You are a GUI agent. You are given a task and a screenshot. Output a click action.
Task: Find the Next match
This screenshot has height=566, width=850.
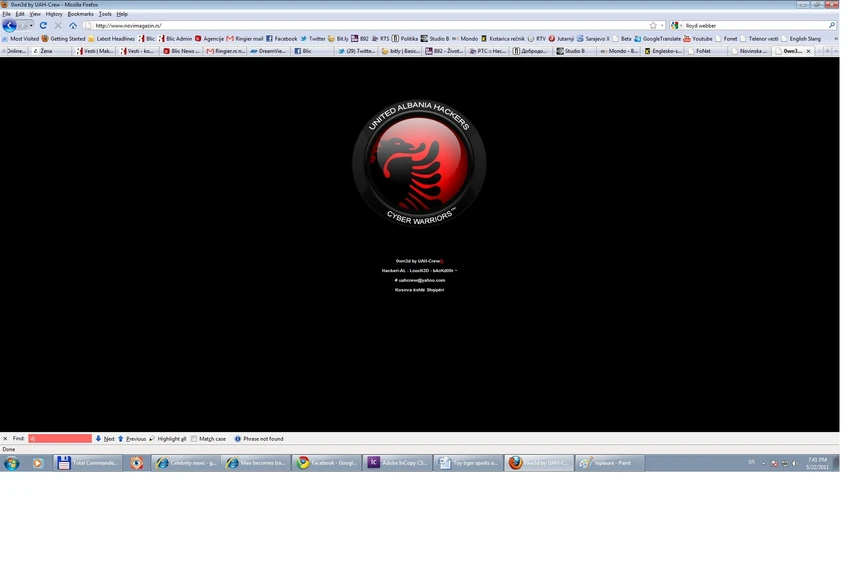point(105,439)
